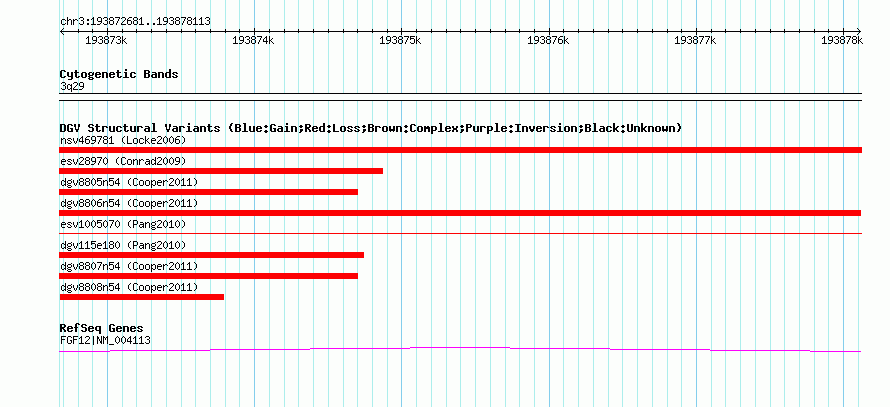The image size is (890, 407).
Task: Click the thin red line of esv1005070
Action: (460, 233)
